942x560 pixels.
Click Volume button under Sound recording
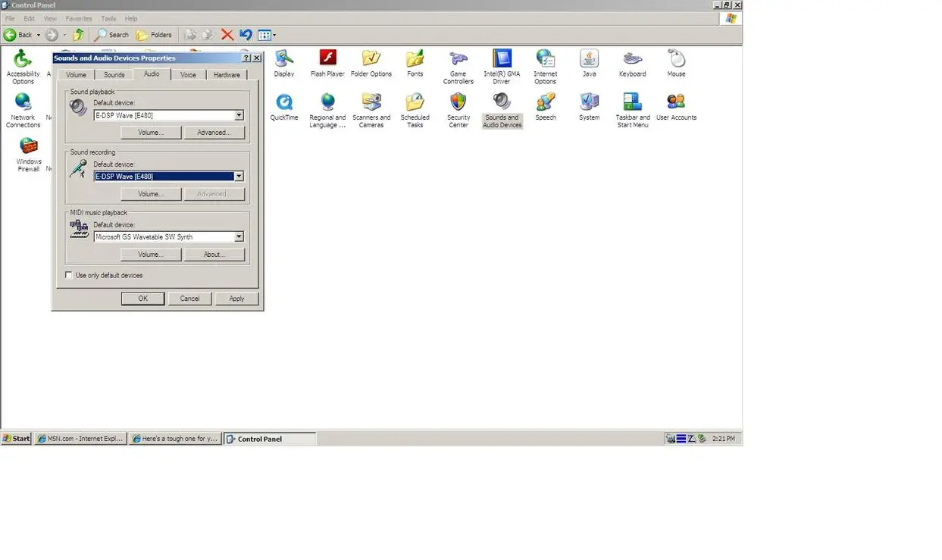[x=151, y=194]
